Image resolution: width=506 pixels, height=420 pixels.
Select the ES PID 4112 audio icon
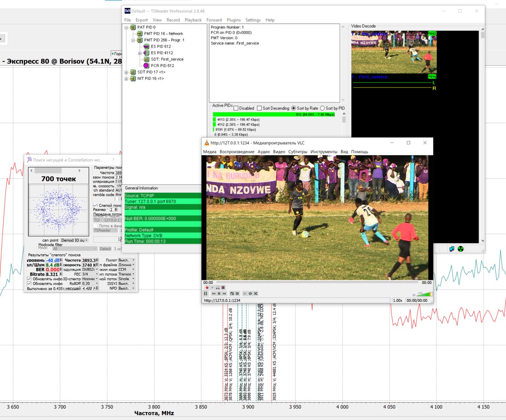coord(146,53)
